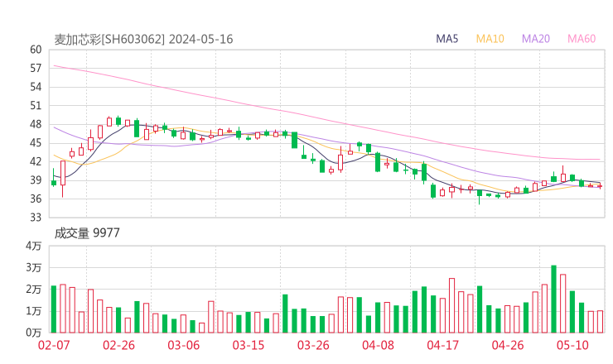Select the MA5 legend label
This screenshot has height=364, width=613.
coord(446,39)
